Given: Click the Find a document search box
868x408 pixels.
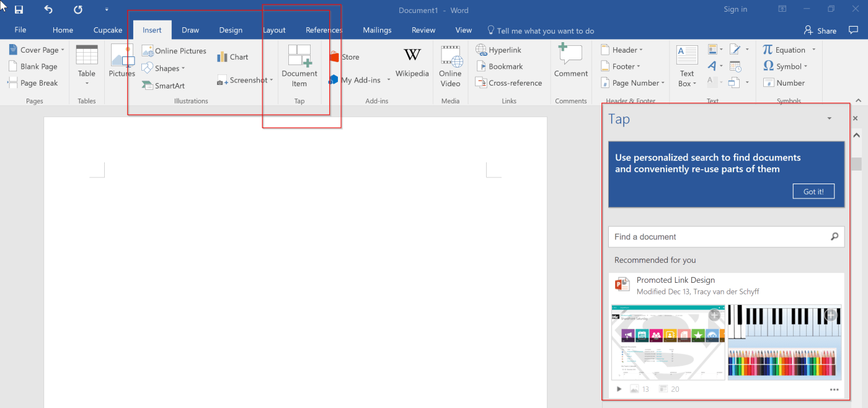Looking at the screenshot, I should 719,237.
